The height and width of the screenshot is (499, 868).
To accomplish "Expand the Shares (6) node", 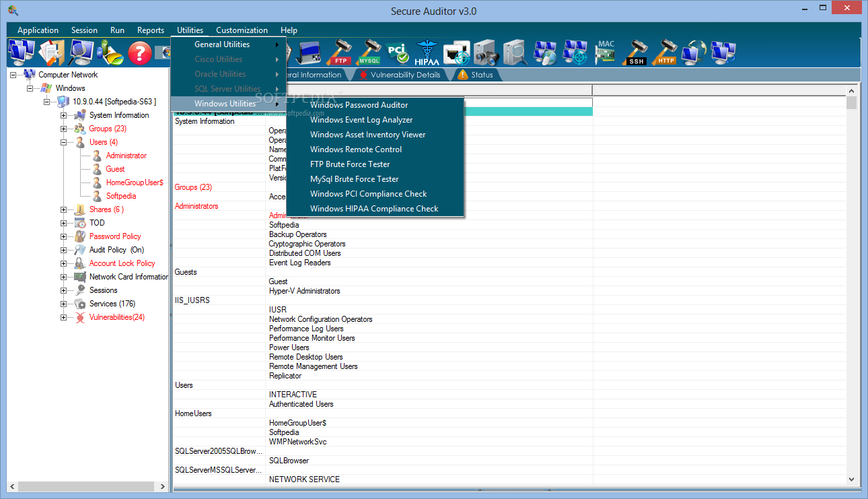I will [x=64, y=209].
